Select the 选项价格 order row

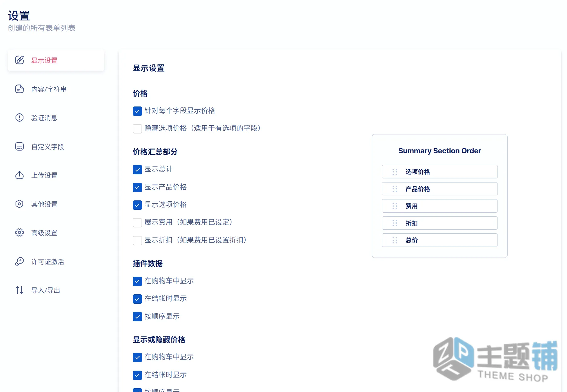coord(440,172)
